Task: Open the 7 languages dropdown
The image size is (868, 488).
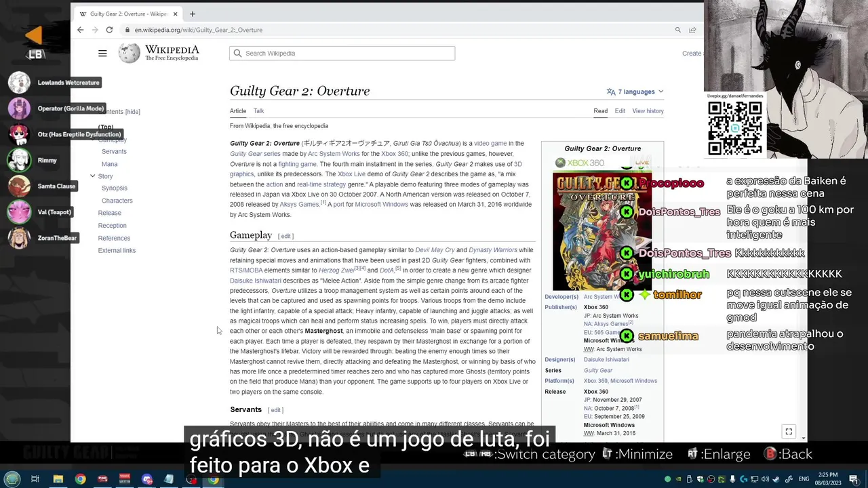Action: tap(635, 91)
